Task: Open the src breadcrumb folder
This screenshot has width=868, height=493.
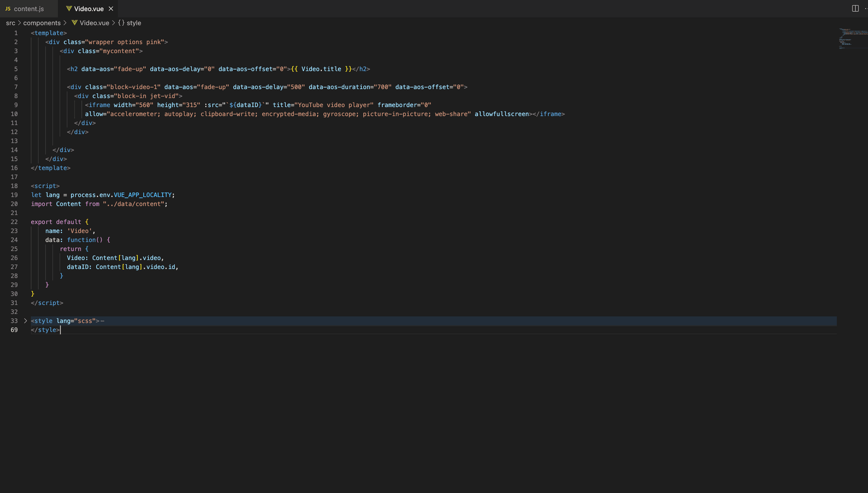Action: [10, 23]
